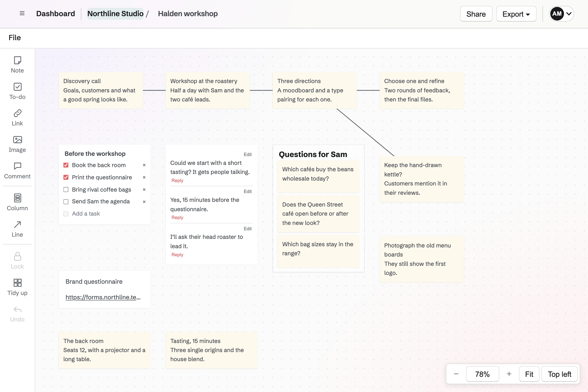Screen dimensions: 588x392
Task: Remove the Book the back room task
Action: 144,165
